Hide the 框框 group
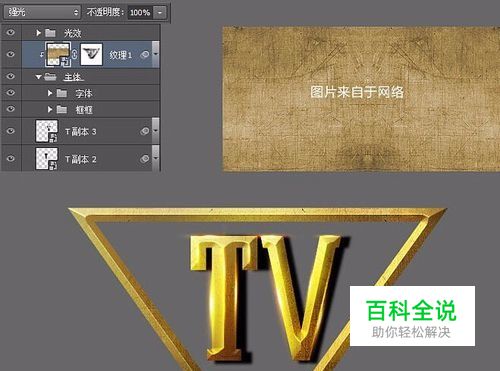 click(11, 109)
